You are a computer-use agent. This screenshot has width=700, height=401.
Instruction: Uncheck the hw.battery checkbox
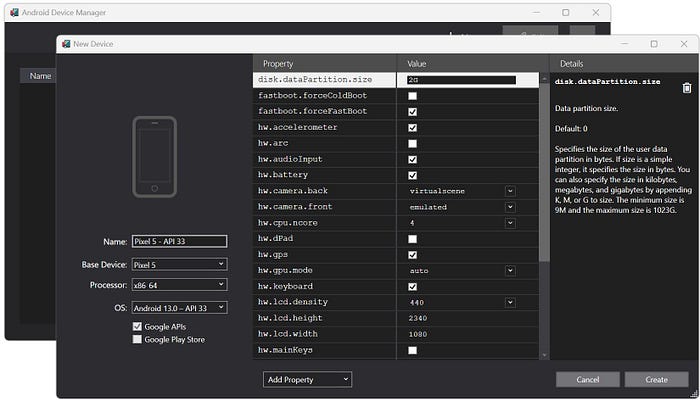[412, 175]
